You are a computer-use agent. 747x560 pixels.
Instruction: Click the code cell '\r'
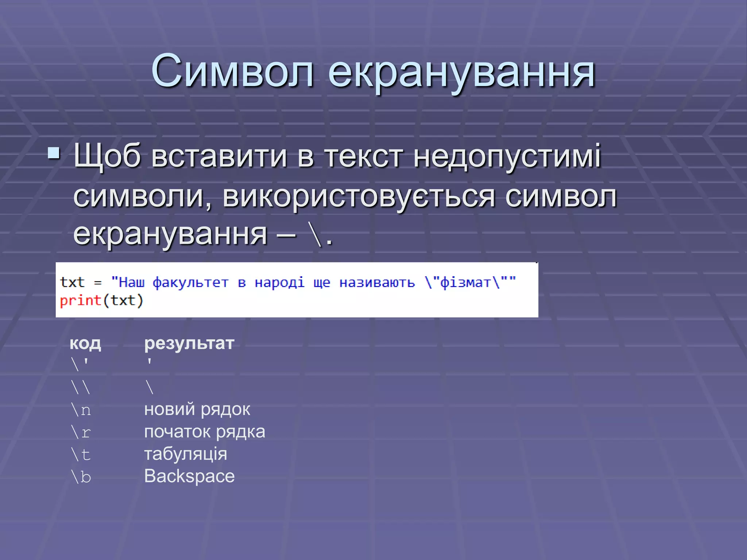81,432
